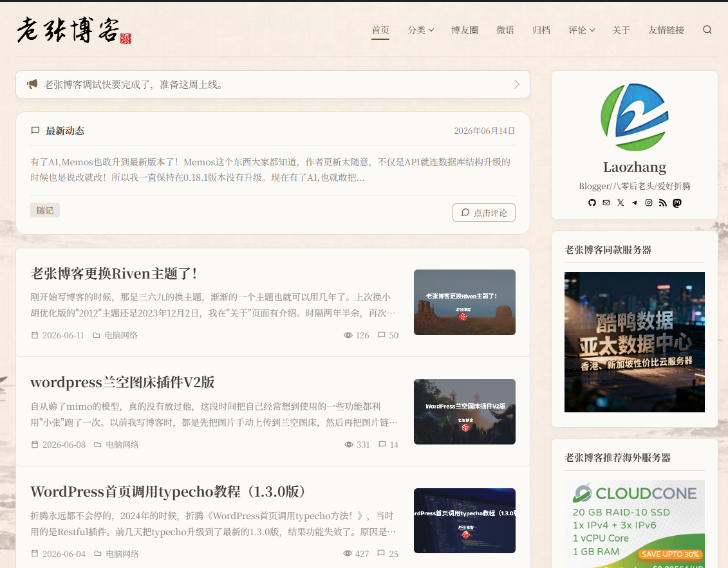Click the Laozhang profile name
The height and width of the screenshot is (568, 728).
[635, 167]
